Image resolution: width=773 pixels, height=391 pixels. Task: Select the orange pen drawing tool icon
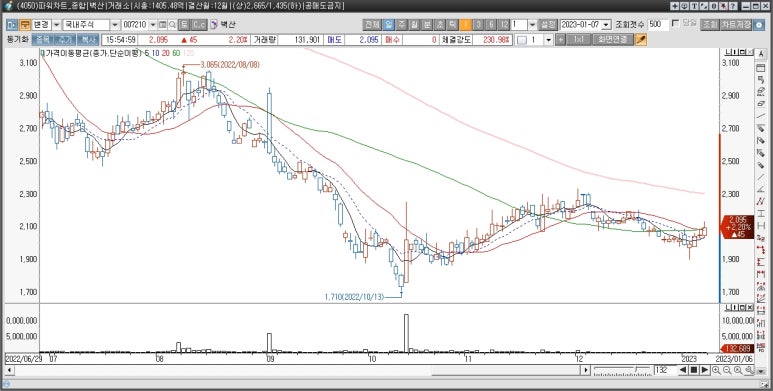[641, 40]
